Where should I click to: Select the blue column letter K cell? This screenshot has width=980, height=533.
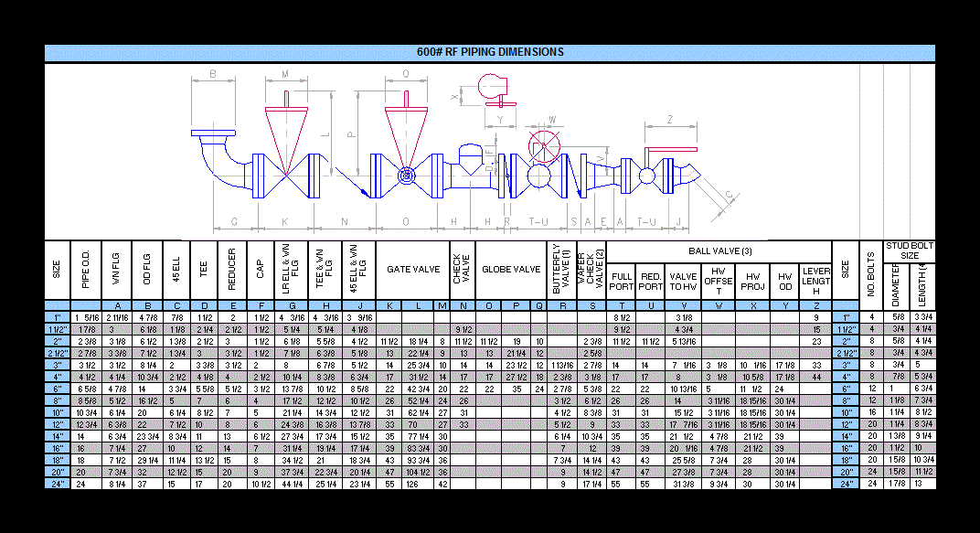pyautogui.click(x=389, y=305)
